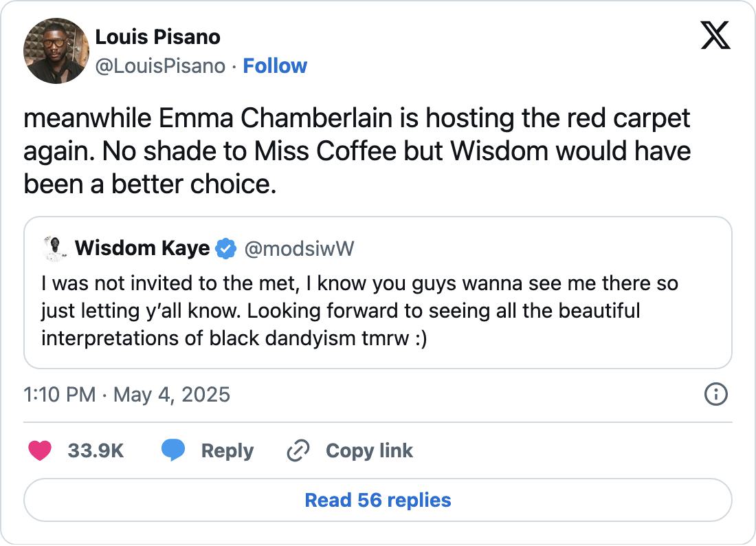Click the Copy link text
The width and height of the screenshot is (756, 546).
point(369,450)
